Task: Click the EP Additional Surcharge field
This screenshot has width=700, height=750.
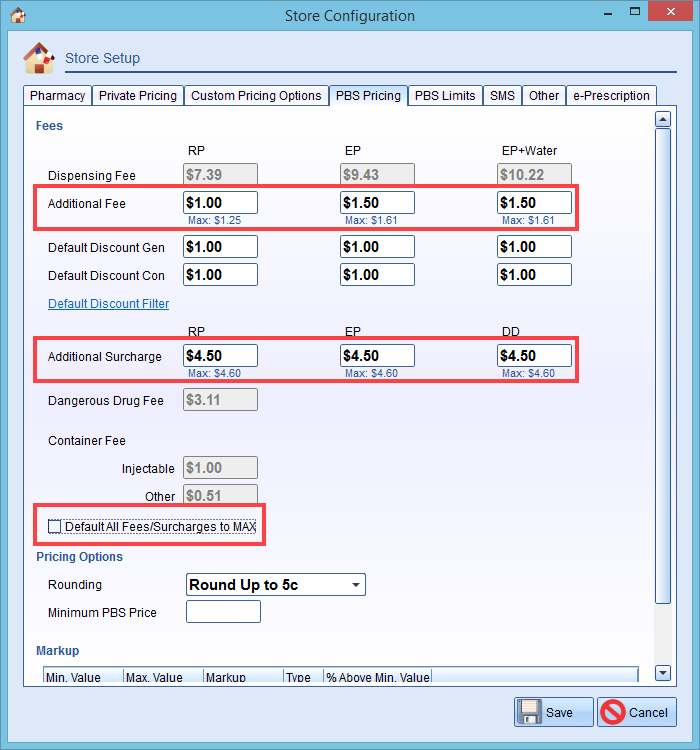Action: [x=377, y=356]
